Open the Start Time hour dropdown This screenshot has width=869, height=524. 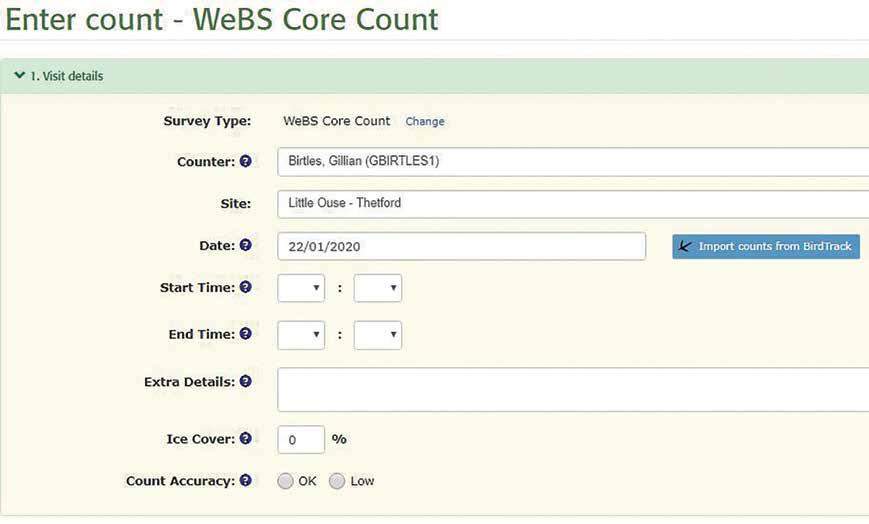click(x=301, y=288)
